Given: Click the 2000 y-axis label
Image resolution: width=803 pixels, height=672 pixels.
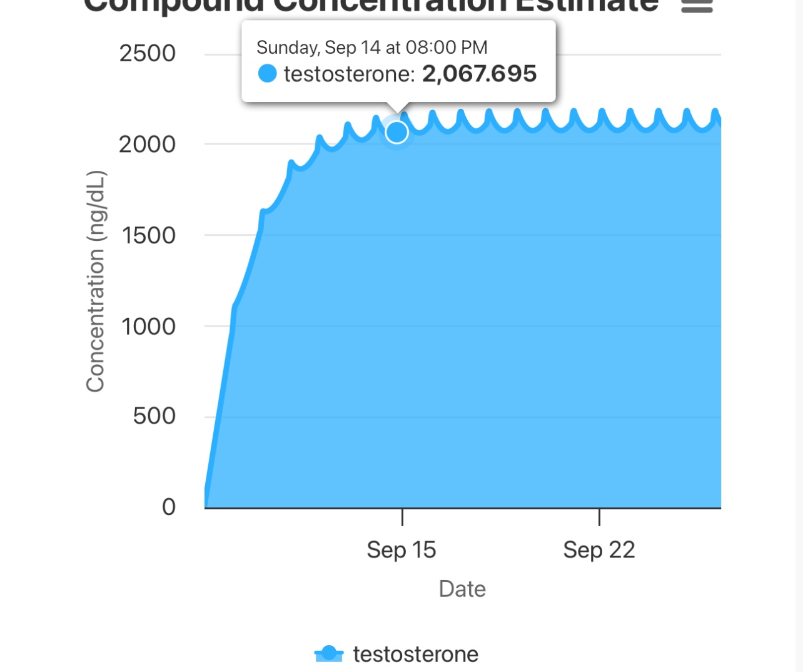Looking at the screenshot, I should coord(148,145).
